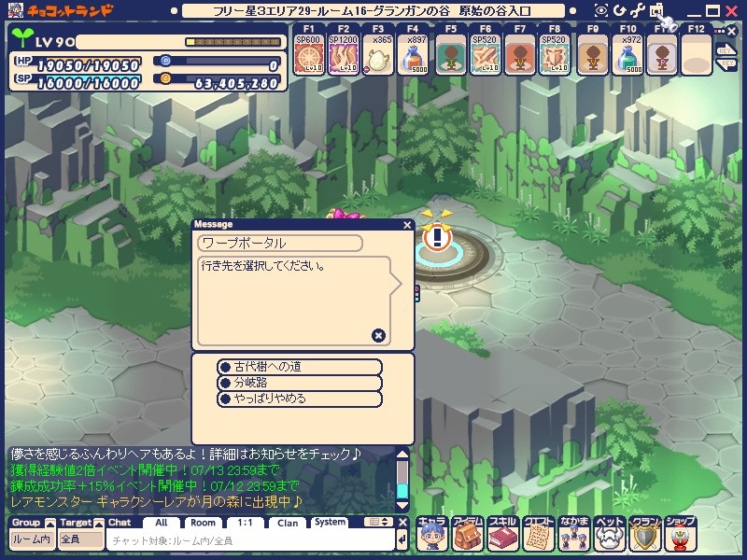The image size is (747, 560).
Task: Close the shortcut key bar
Action: (x=732, y=32)
